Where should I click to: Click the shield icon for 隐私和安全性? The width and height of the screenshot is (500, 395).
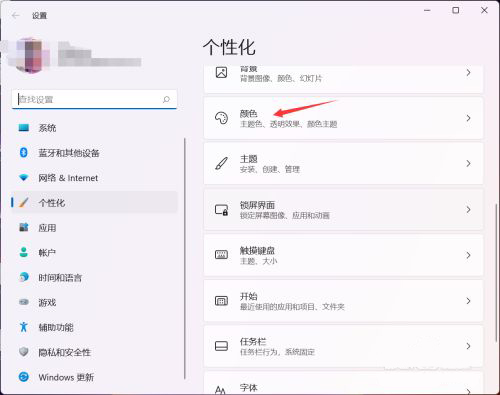click(x=24, y=352)
